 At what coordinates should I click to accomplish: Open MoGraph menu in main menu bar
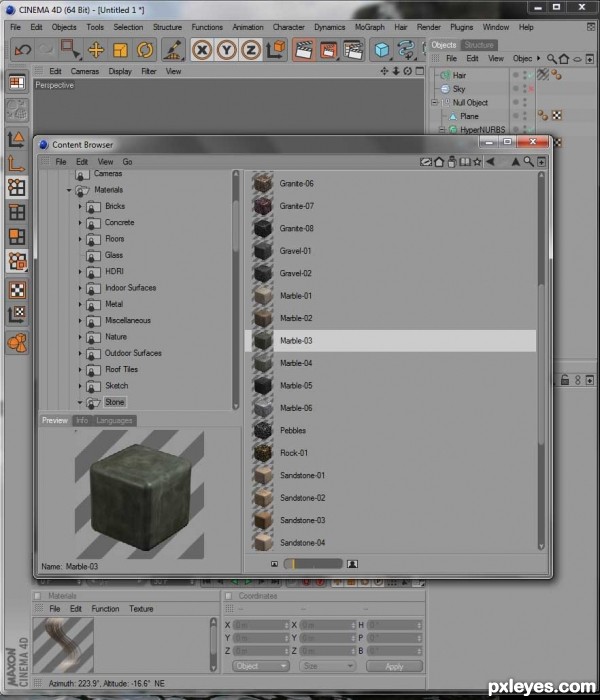tap(369, 27)
